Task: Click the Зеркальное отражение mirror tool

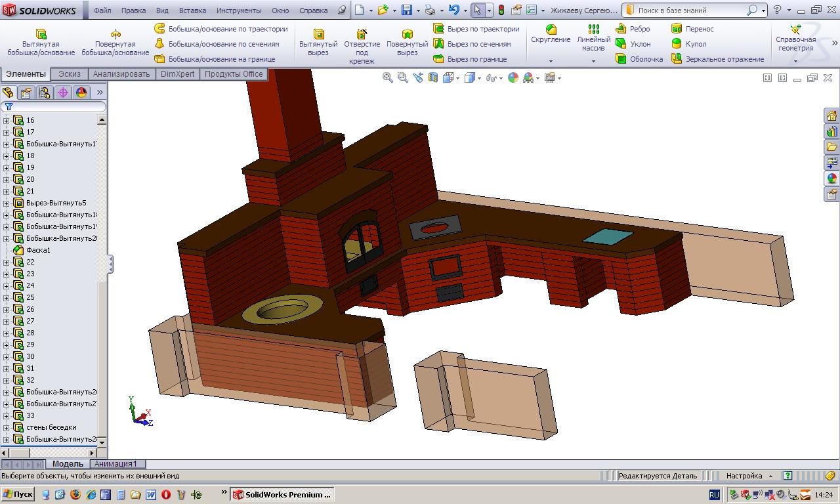Action: pos(717,59)
